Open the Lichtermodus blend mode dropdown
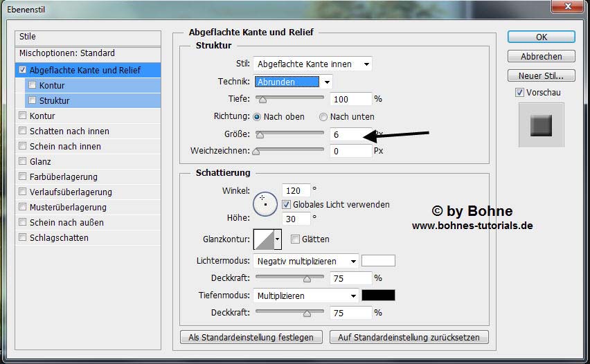The image size is (590, 364). click(x=305, y=262)
